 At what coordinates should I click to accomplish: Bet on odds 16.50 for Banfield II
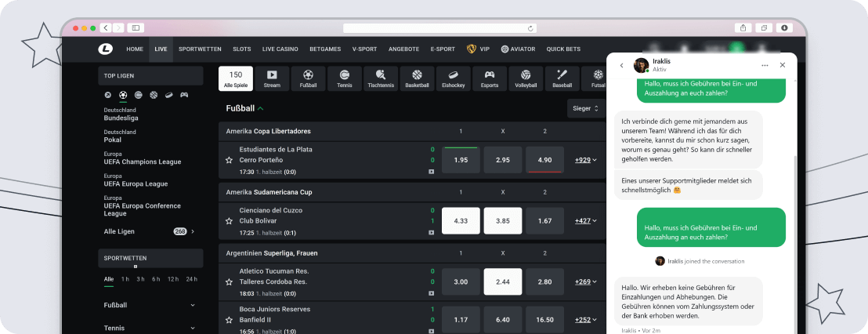point(544,320)
